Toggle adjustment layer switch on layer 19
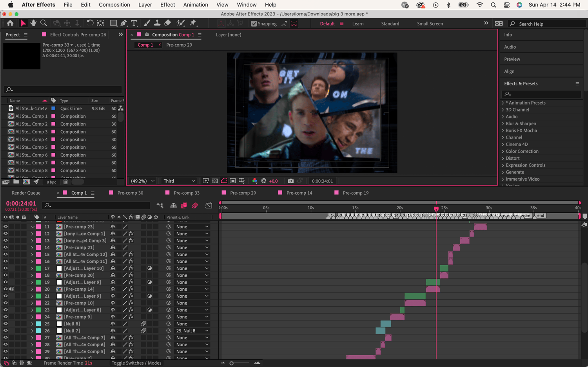The image size is (588, 367). tap(150, 282)
